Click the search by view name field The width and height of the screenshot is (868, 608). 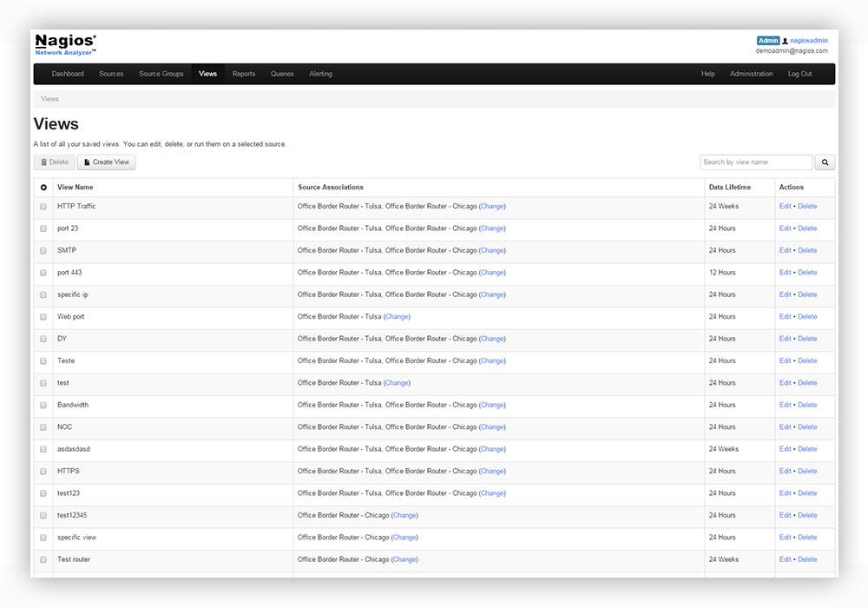[x=754, y=162]
